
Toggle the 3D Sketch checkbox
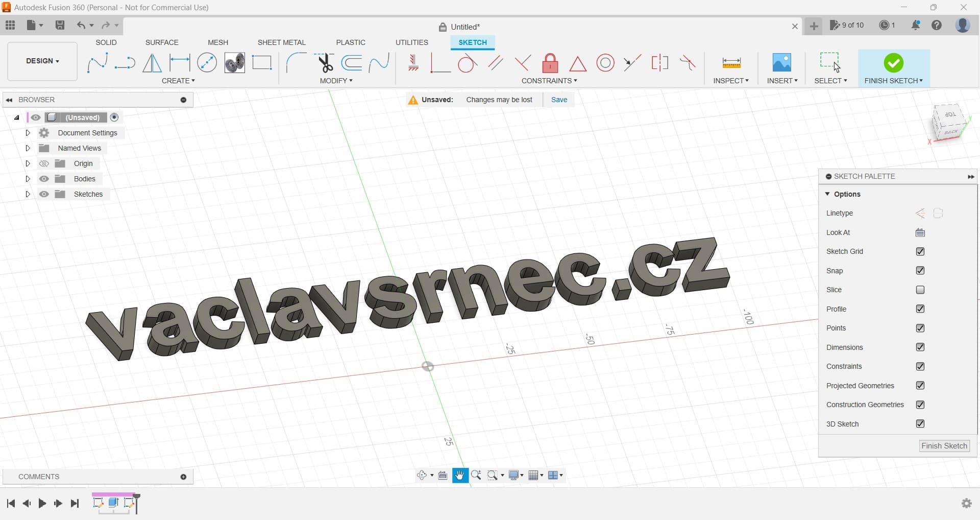920,423
